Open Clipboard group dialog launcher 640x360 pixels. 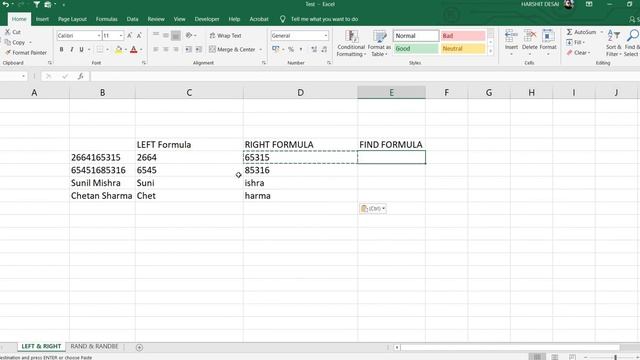click(50, 63)
